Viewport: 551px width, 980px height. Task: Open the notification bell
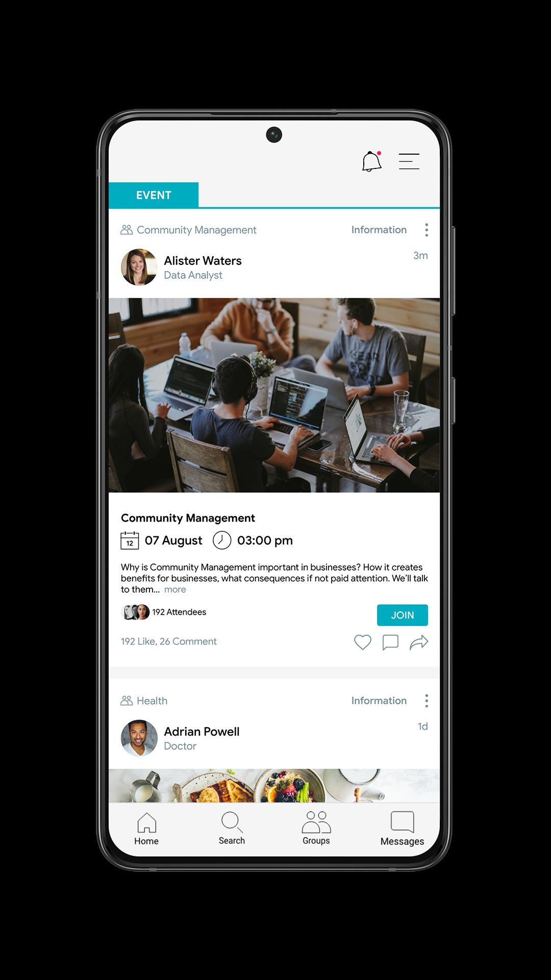coord(372,161)
